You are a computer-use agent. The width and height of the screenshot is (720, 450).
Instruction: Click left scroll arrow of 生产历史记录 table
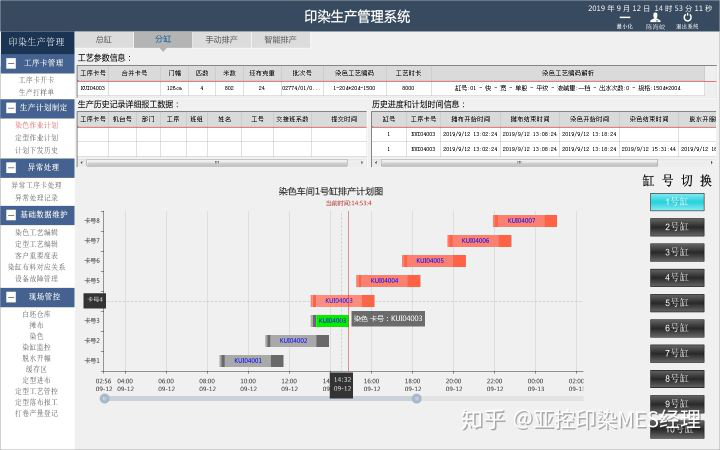pos(82,163)
